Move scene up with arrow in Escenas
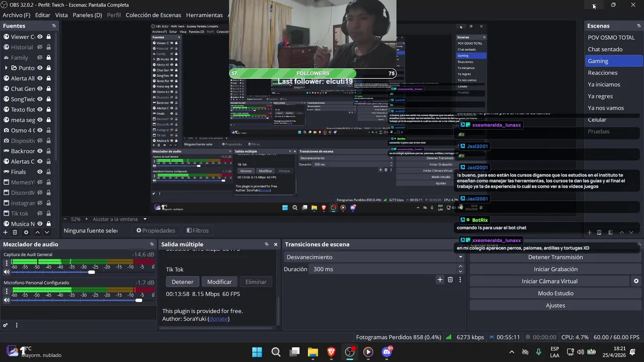This screenshot has width=644, height=362. pyautogui.click(x=622, y=232)
